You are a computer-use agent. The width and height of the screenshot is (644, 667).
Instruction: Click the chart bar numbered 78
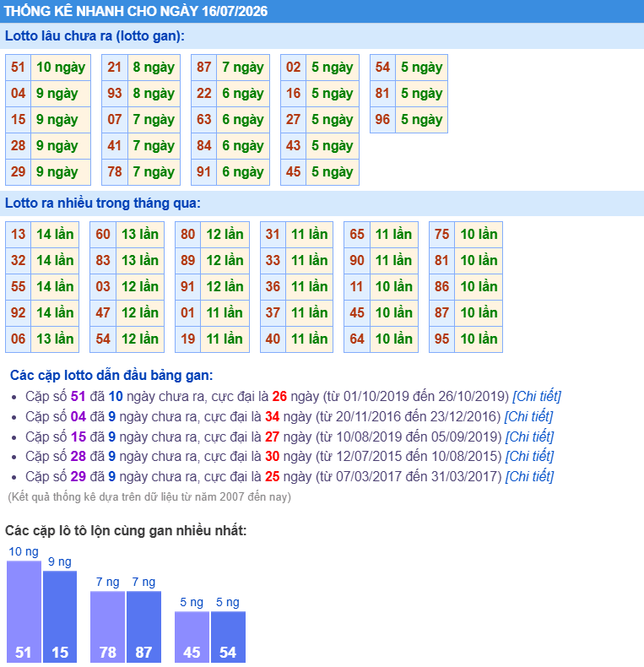pyautogui.click(x=108, y=626)
